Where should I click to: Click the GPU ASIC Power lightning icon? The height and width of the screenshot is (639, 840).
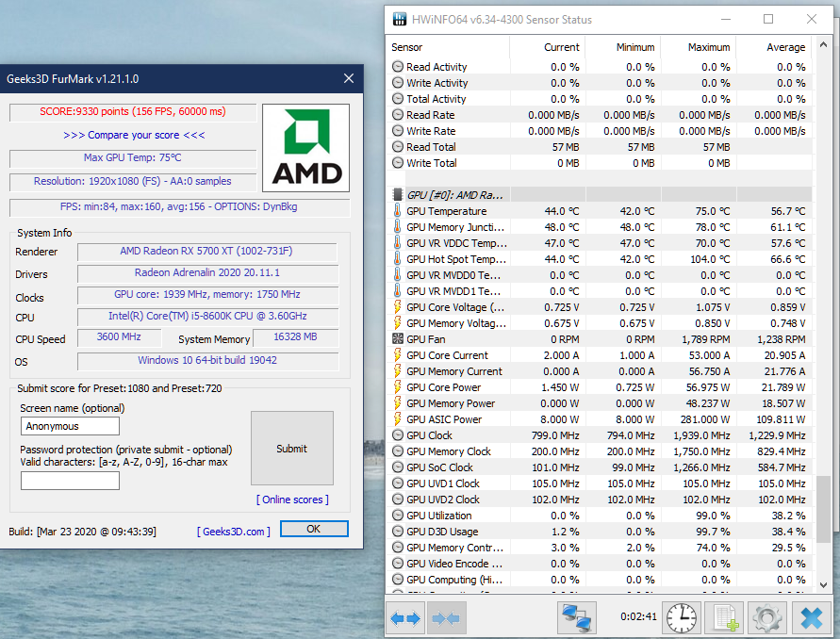398,418
